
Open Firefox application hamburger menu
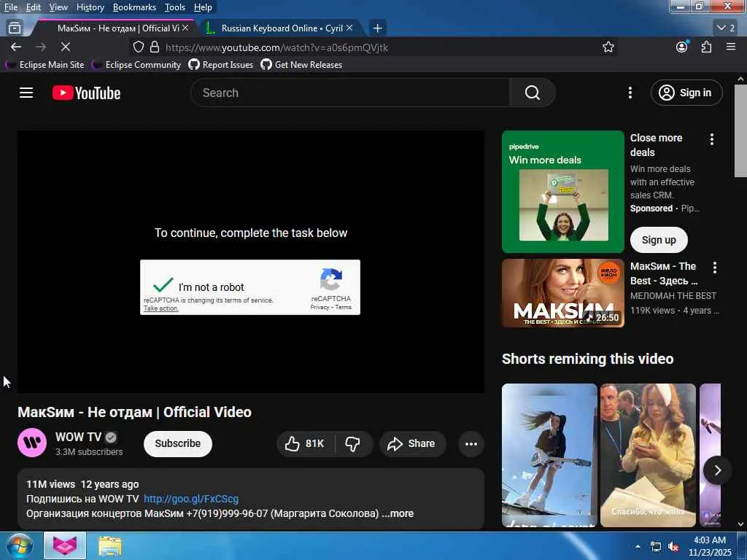tap(731, 47)
